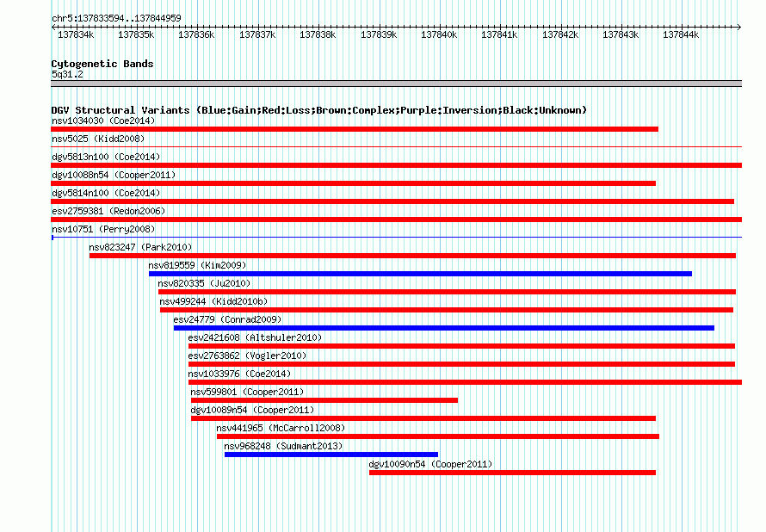Click the nsv441965 red loss bar
The height and width of the screenshot is (532, 766).
point(438,436)
